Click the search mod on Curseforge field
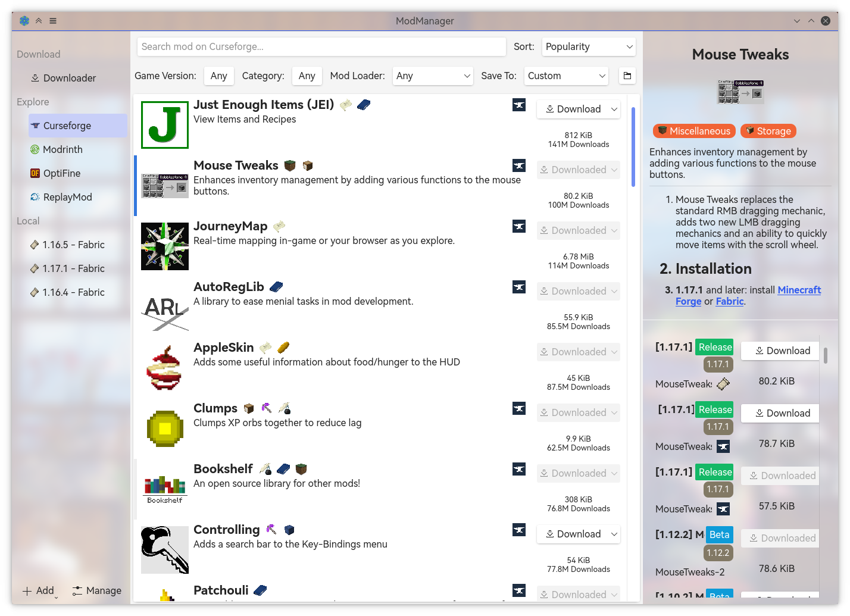 pyautogui.click(x=321, y=46)
